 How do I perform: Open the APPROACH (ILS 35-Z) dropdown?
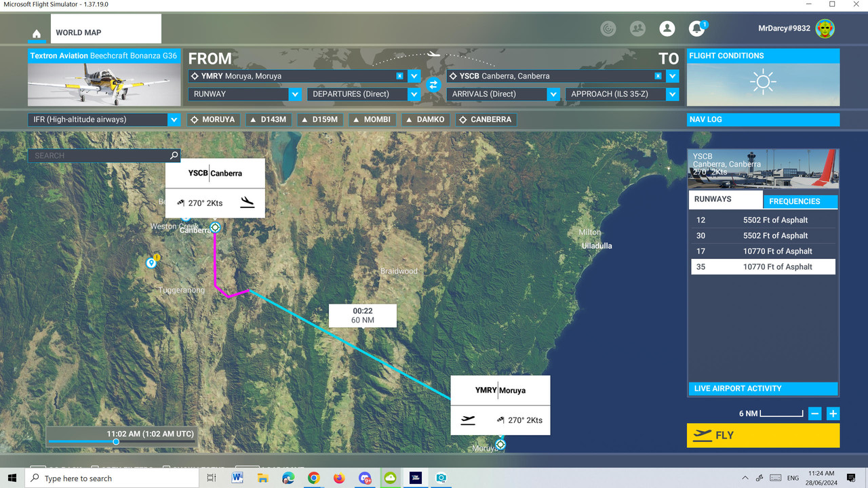(671, 94)
